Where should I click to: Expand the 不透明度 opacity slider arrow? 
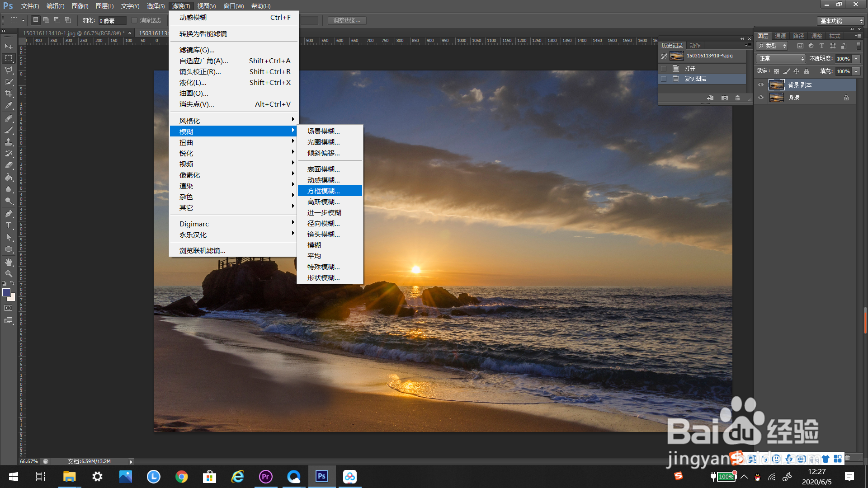[x=856, y=59]
